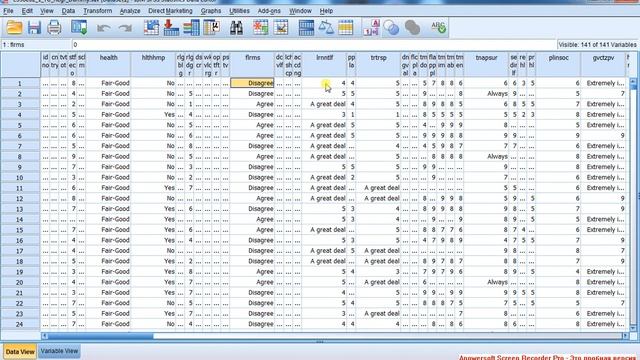The image size is (640, 360).
Task: Select row number 1 header
Action: tap(20, 83)
